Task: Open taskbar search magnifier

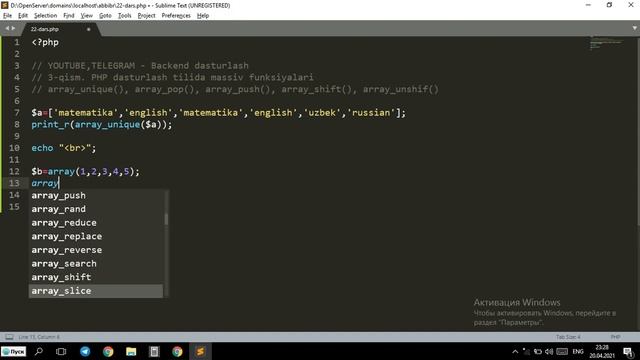Action: coord(39,351)
